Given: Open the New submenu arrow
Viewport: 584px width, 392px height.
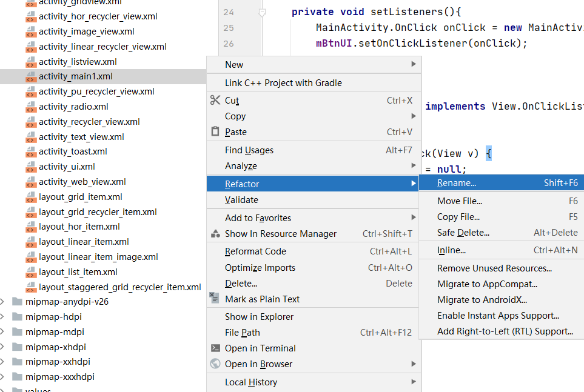Looking at the screenshot, I should [414, 64].
